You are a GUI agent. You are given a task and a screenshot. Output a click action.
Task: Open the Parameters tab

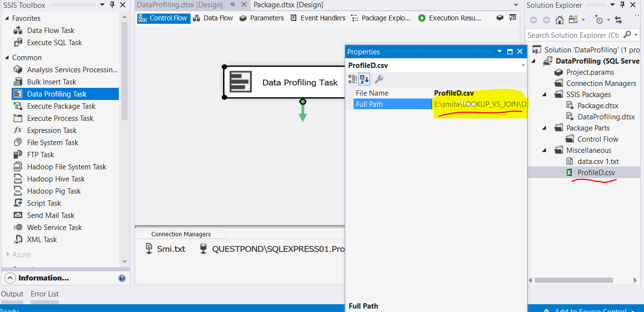pyautogui.click(x=261, y=18)
